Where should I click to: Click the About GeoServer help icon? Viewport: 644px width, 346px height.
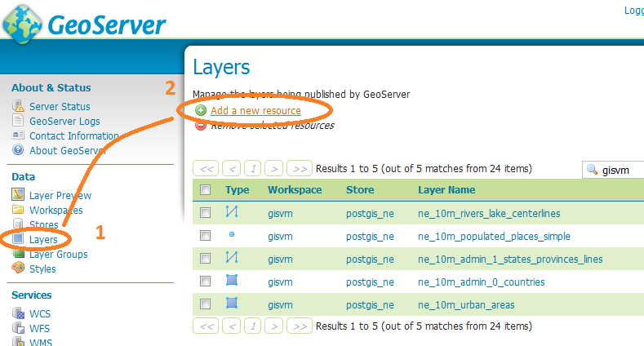pyautogui.click(x=18, y=150)
